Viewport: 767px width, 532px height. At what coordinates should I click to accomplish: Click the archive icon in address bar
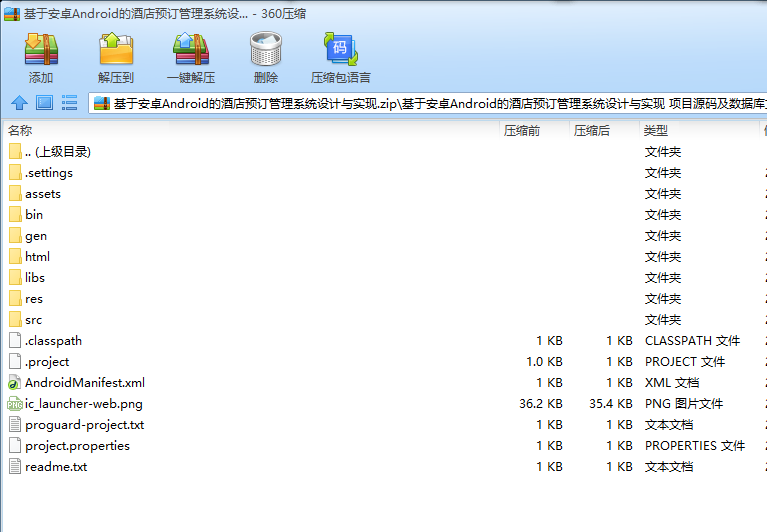click(x=102, y=103)
